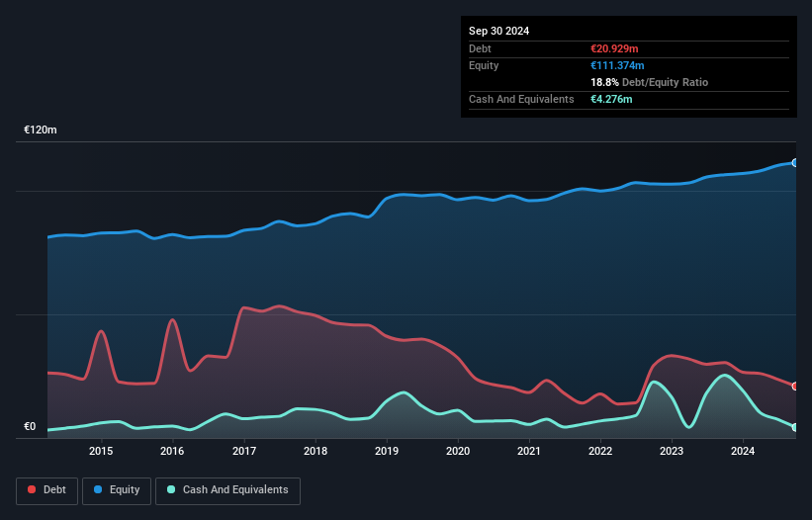Click the €20.929m debt value
The width and height of the screenshot is (812, 520).
614,48
